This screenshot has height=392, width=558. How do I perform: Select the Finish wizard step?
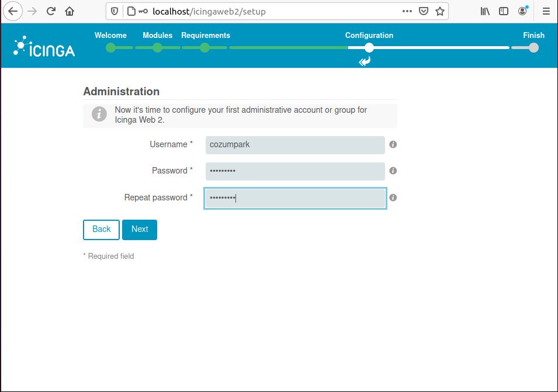pos(533,35)
